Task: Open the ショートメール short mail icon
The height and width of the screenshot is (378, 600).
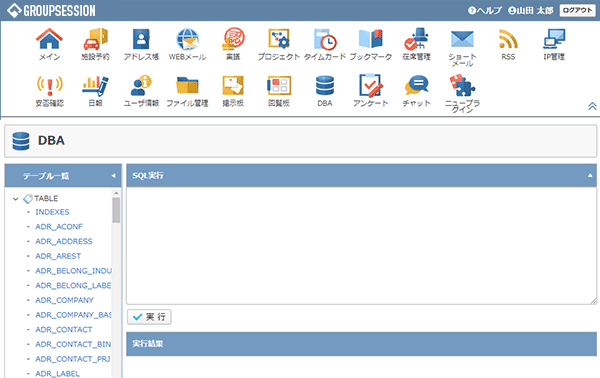Action: 462,39
